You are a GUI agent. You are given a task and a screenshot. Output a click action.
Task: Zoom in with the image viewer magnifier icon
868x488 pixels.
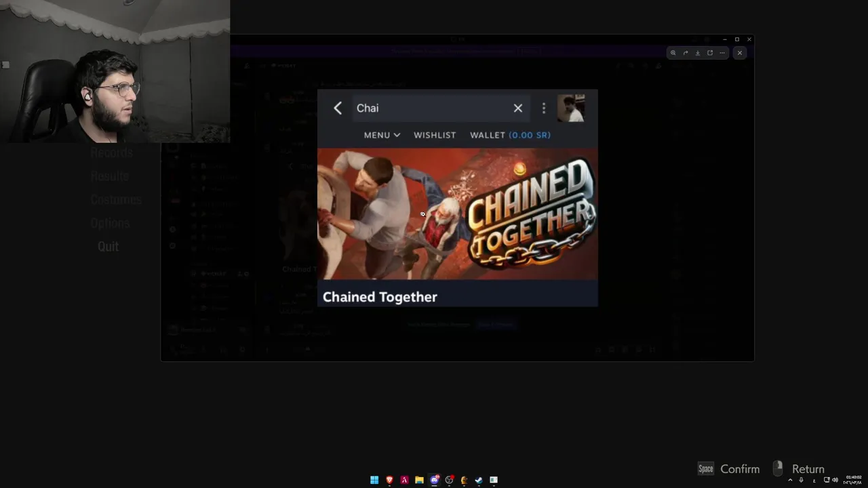click(673, 53)
